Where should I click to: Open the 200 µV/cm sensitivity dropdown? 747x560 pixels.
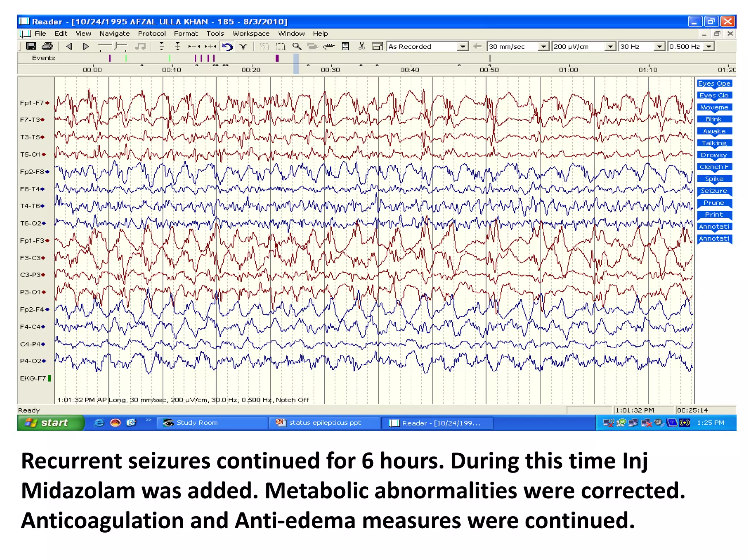pyautogui.click(x=610, y=46)
